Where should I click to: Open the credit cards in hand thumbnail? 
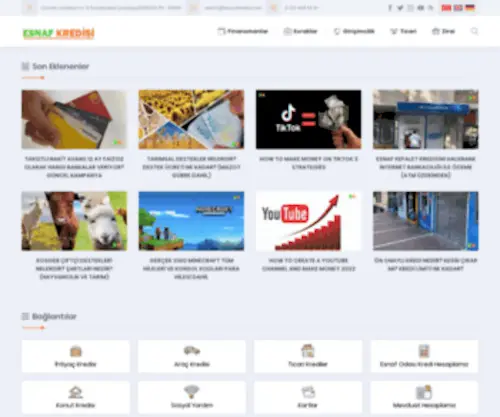coord(74,119)
